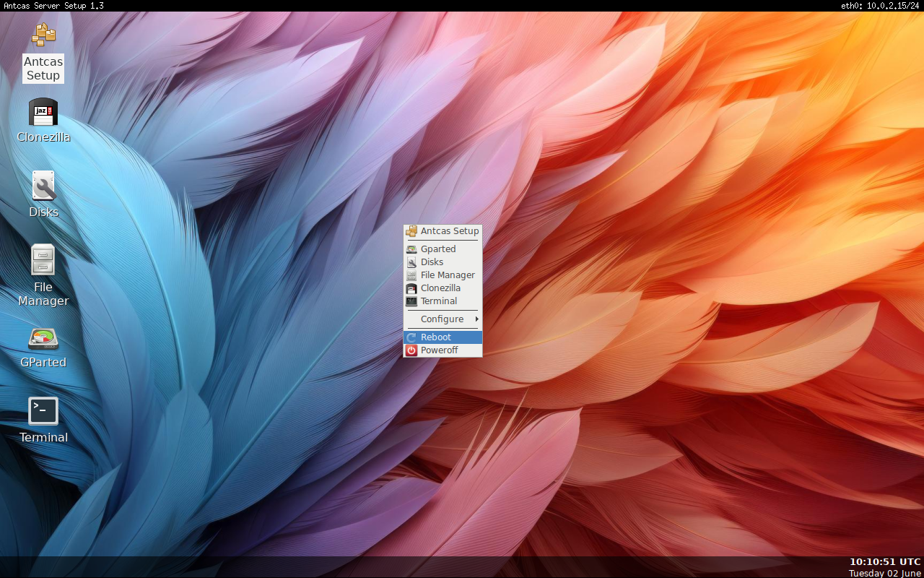Select Gparted in the context menu
The width and height of the screenshot is (924, 578).
[x=443, y=249]
